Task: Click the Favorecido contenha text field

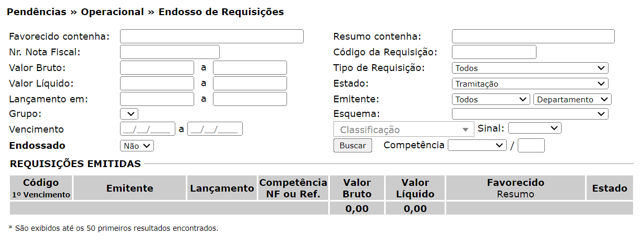Action: pos(211,36)
